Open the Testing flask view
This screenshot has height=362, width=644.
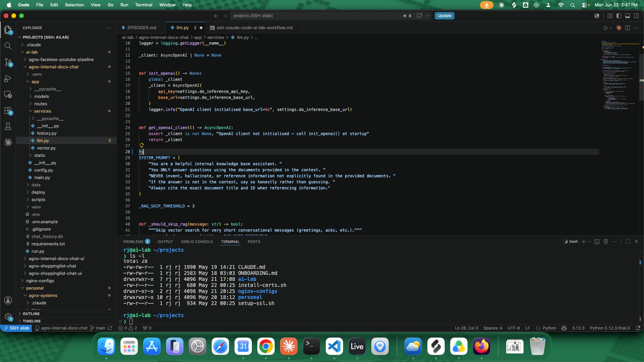pyautogui.click(x=8, y=126)
